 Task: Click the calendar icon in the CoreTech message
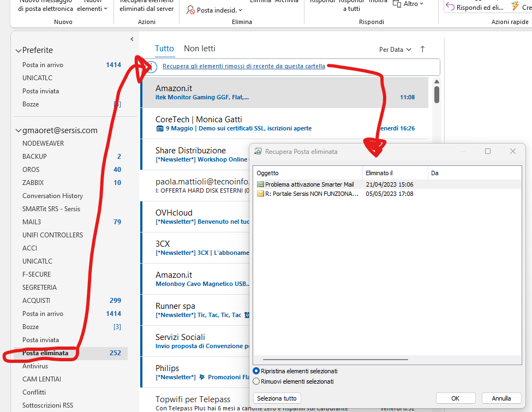160,129
